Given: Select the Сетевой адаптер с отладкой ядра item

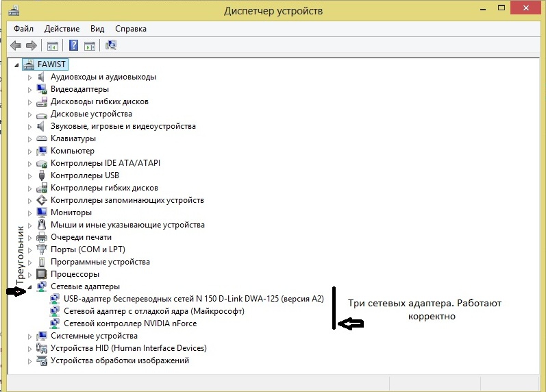Looking at the screenshot, I should click(x=153, y=311).
